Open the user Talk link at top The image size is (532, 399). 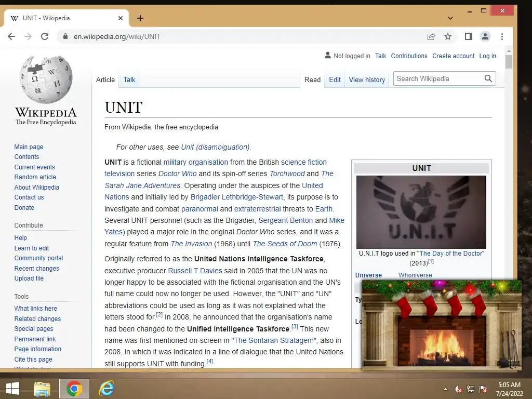click(x=381, y=56)
